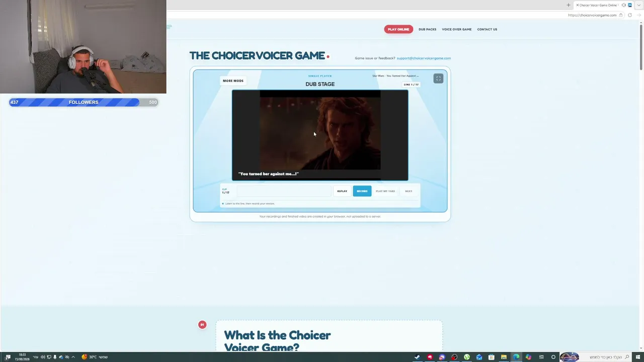Open the Windows Start menu
This screenshot has height=362, width=644.
638,357
